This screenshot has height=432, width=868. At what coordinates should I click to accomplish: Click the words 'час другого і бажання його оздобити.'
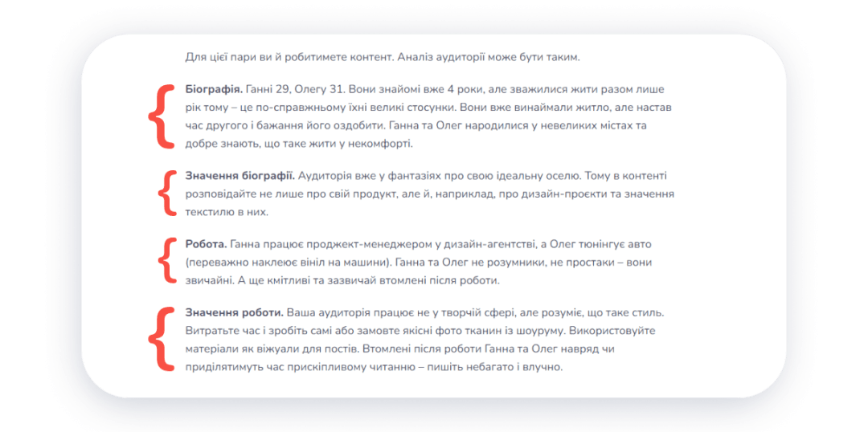pos(284,125)
